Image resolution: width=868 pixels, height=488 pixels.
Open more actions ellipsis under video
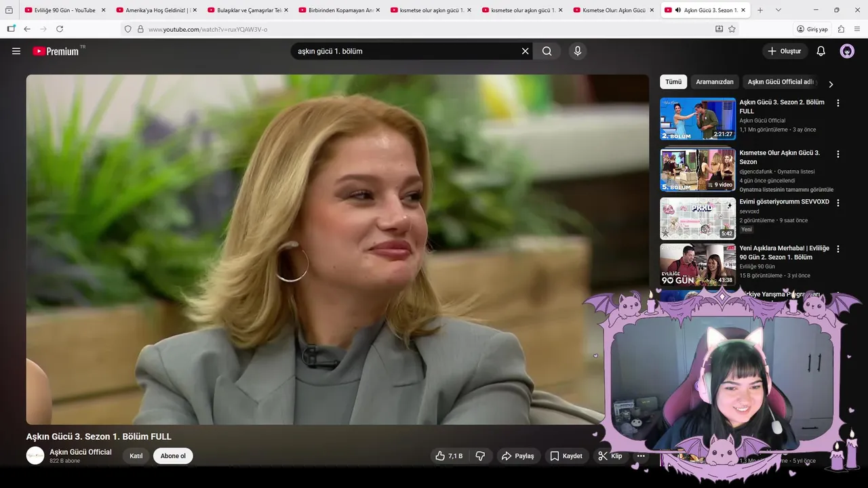point(641,456)
